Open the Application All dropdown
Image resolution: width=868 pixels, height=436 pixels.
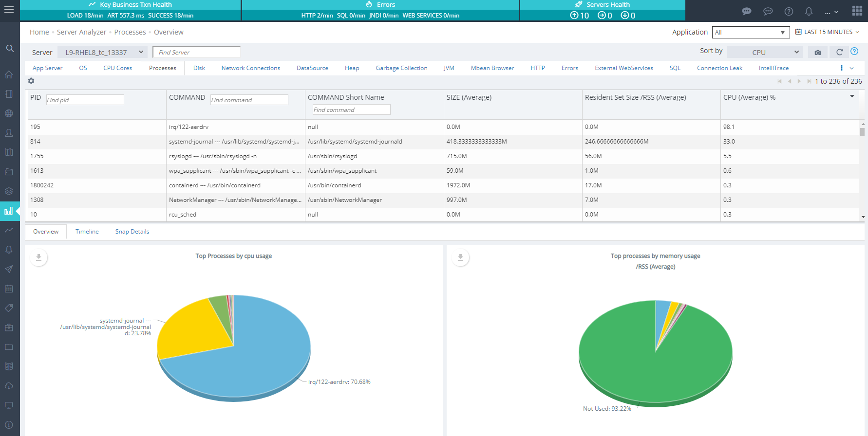pyautogui.click(x=750, y=32)
